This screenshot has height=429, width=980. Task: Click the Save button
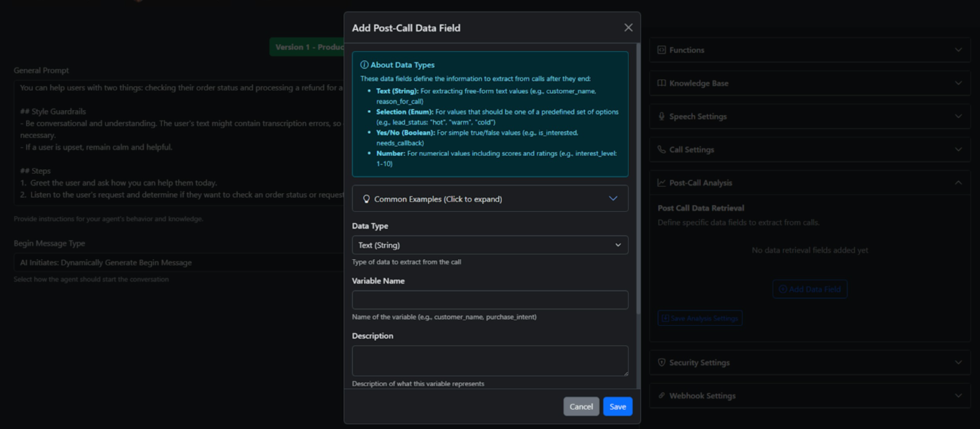point(618,406)
